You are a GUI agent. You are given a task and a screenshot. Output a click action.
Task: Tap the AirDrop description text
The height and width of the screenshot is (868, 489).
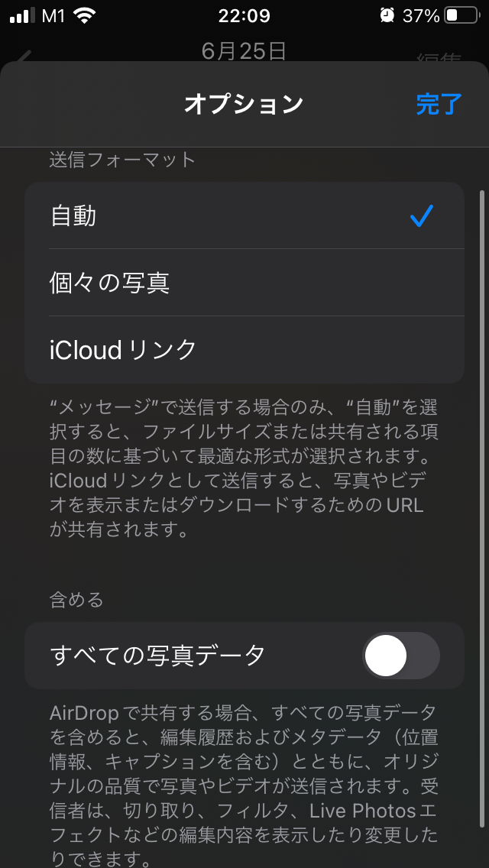[244, 782]
